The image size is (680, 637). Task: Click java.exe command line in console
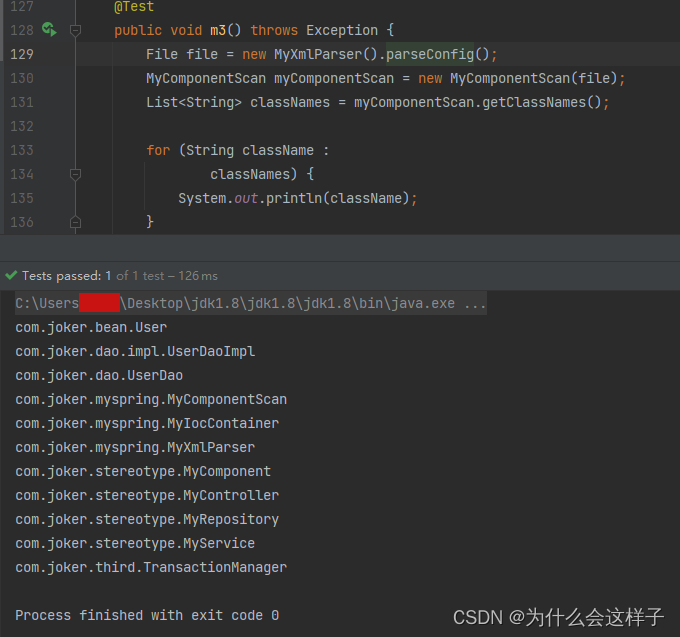[x=251, y=303]
